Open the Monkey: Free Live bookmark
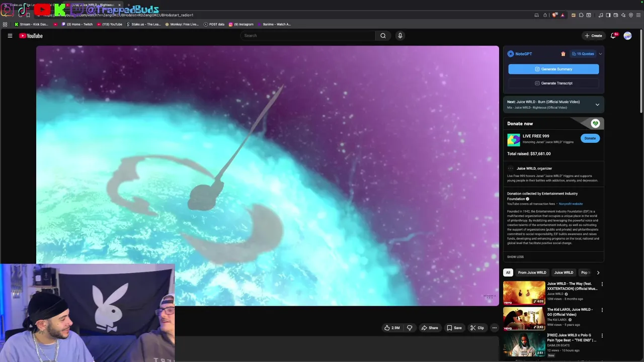 182,24
